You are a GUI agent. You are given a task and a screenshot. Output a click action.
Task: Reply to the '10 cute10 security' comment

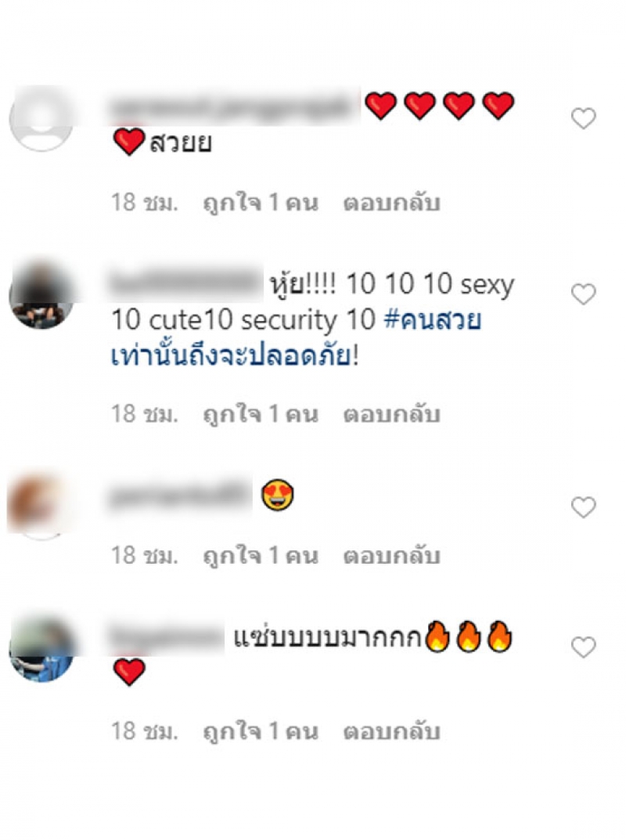click(x=391, y=415)
